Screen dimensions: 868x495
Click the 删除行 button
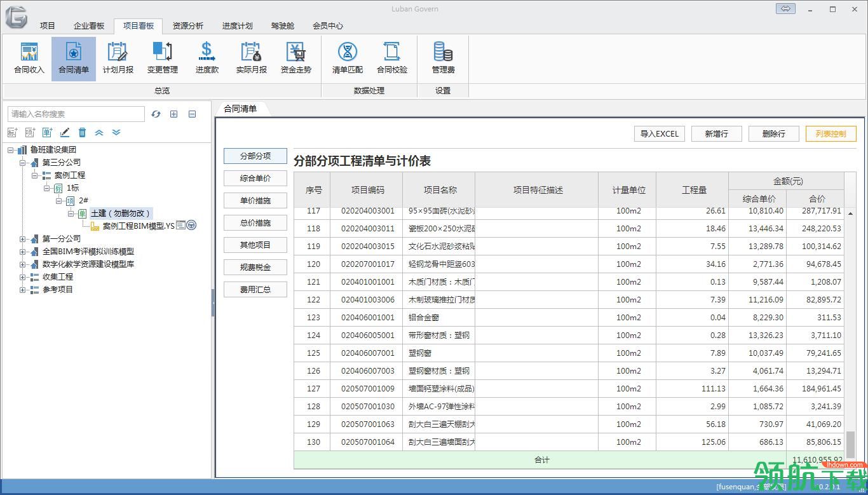pos(774,133)
